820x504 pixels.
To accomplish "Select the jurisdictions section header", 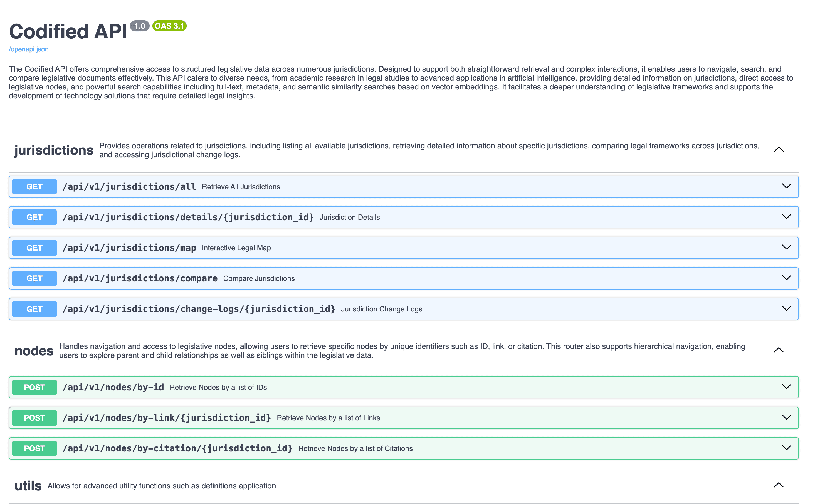I will [53, 150].
